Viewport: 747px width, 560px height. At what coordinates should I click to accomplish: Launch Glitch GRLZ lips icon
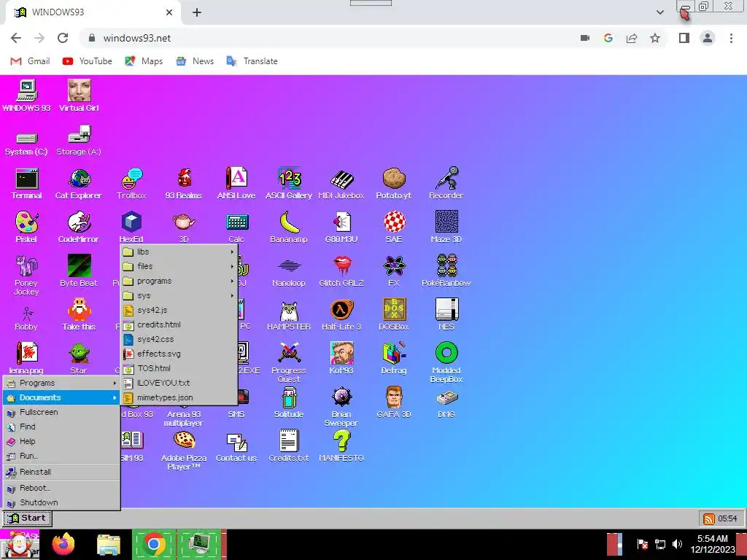point(341,271)
